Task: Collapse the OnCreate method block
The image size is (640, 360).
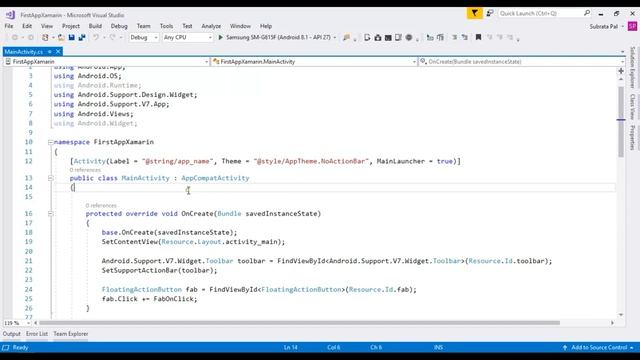Action: (51, 213)
